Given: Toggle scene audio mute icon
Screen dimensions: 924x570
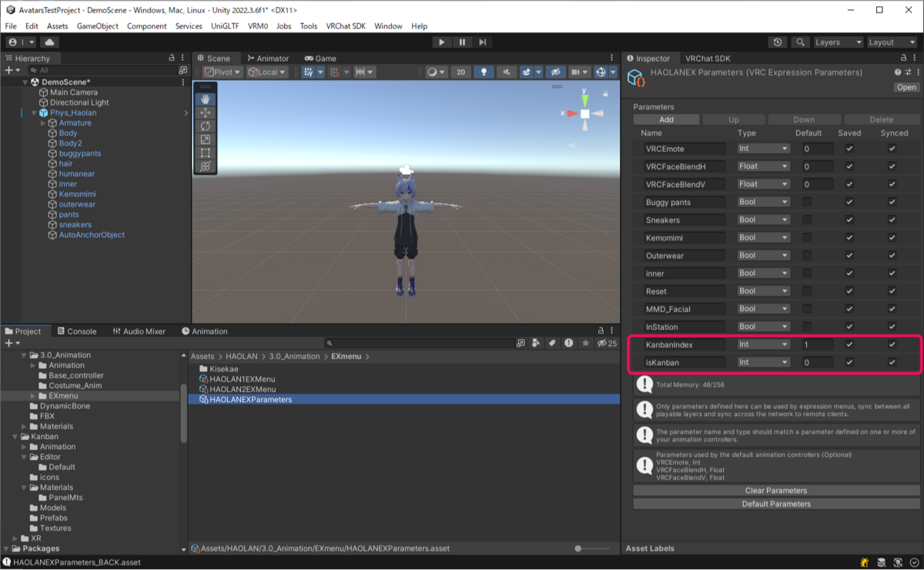Looking at the screenshot, I should [x=507, y=72].
